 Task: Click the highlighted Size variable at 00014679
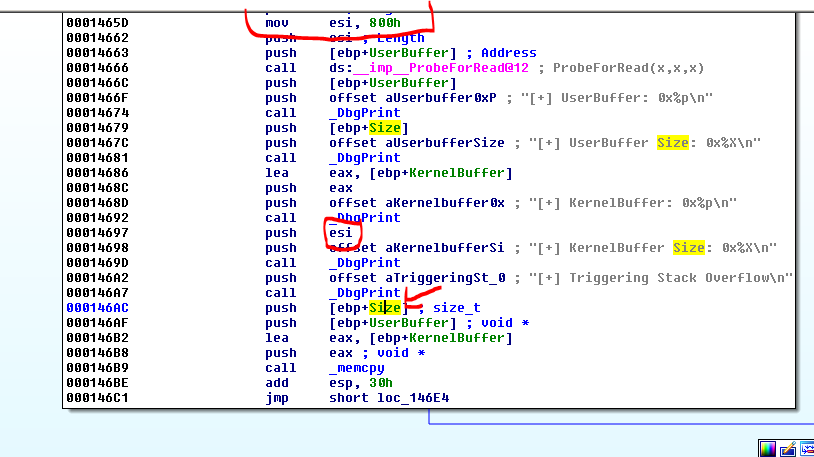click(384, 128)
